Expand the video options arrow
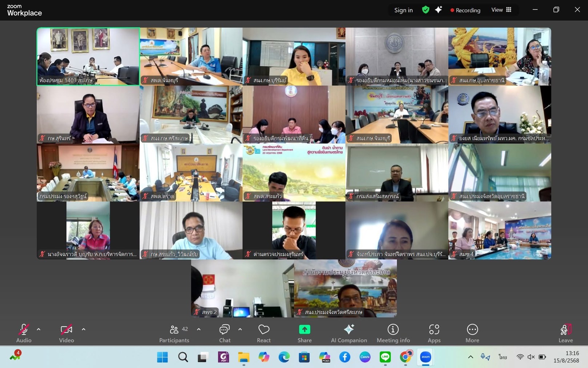Image resolution: width=588 pixels, height=368 pixels. coord(84,329)
